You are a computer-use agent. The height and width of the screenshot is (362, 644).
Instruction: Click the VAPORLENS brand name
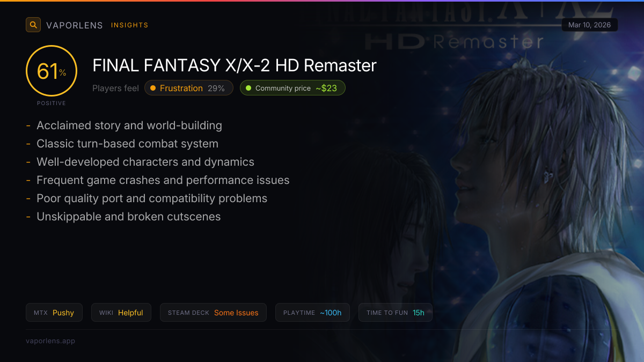75,25
